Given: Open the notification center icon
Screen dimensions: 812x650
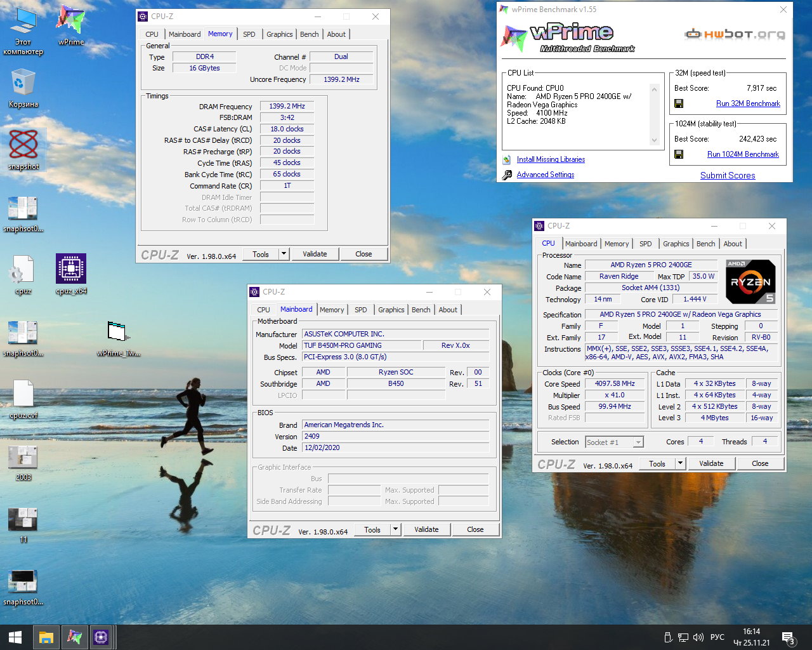Looking at the screenshot, I should [x=789, y=638].
